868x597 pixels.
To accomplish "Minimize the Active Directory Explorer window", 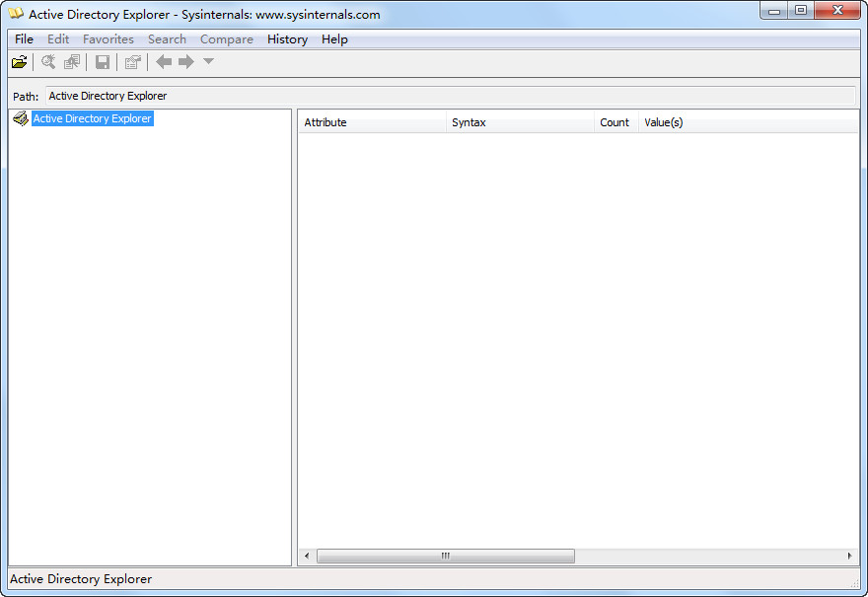I will coord(774,11).
